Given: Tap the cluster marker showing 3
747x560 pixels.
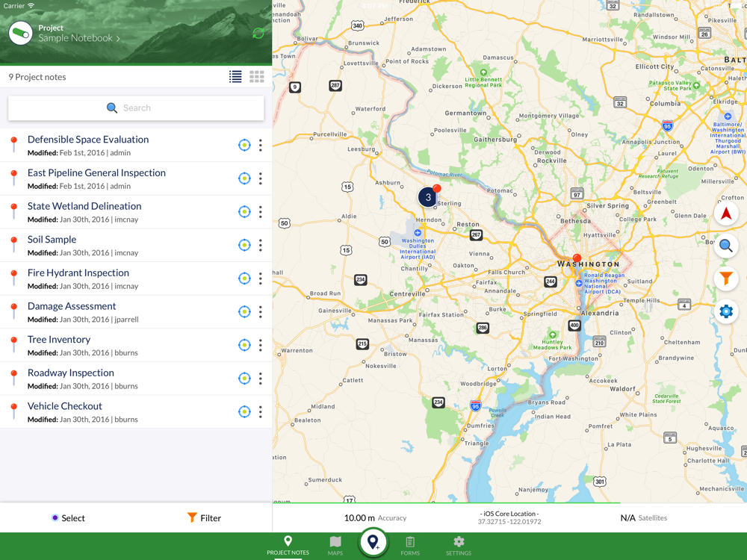Looking at the screenshot, I should (428, 197).
